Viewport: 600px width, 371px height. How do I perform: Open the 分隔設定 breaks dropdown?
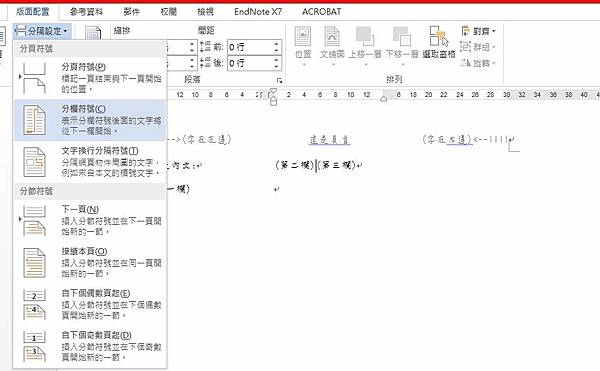42,31
